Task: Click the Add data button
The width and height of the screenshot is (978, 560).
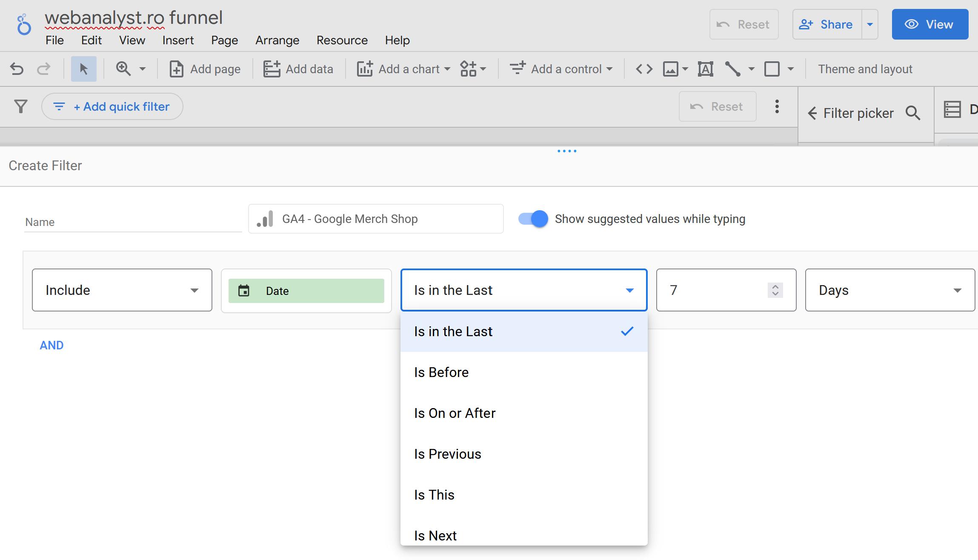Action: tap(298, 69)
